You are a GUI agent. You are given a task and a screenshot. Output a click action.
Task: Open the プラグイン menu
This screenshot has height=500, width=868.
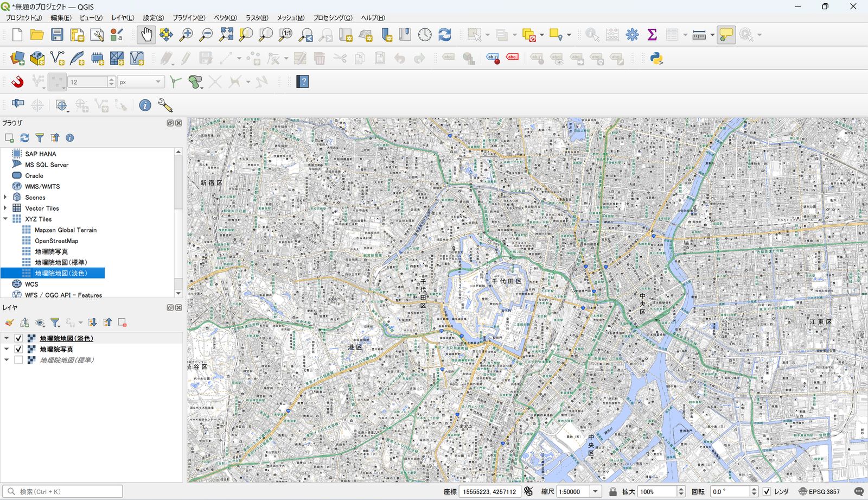point(189,18)
